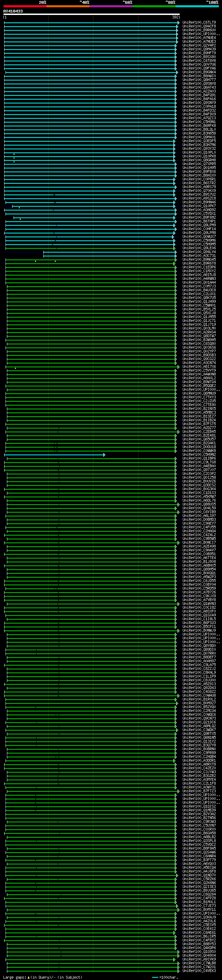This screenshot has height=980, width=222.
Task: Click label UniRef100_B4FD32
Action: pos(199,110)
